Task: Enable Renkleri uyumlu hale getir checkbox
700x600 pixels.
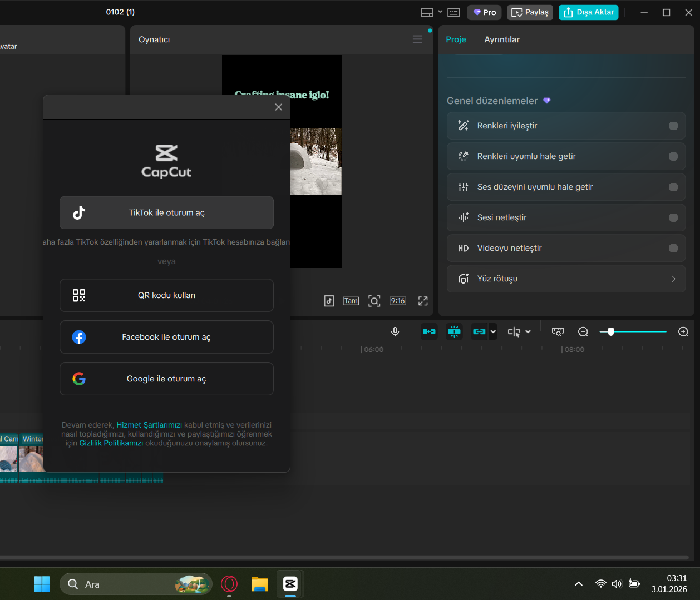Action: pyautogui.click(x=673, y=156)
